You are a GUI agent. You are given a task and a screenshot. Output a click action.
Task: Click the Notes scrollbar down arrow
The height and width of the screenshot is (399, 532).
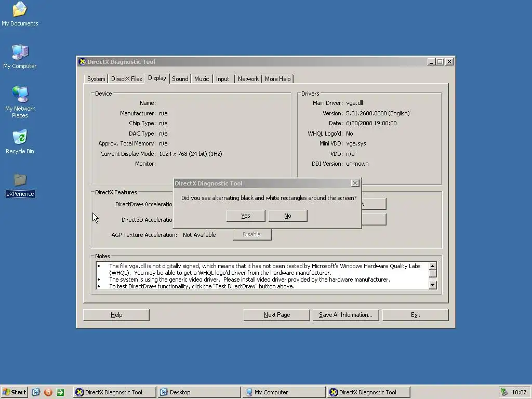click(x=432, y=285)
